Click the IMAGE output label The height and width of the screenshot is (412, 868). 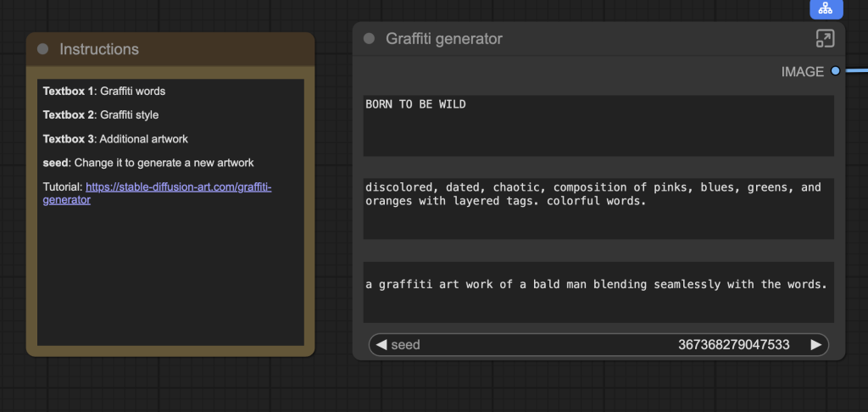(x=802, y=72)
